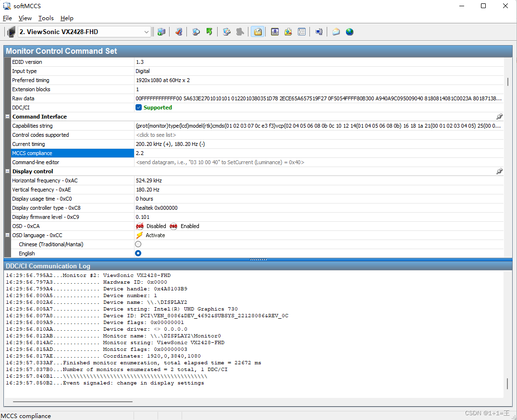Open the View menu
The height and width of the screenshot is (420, 517).
point(25,18)
